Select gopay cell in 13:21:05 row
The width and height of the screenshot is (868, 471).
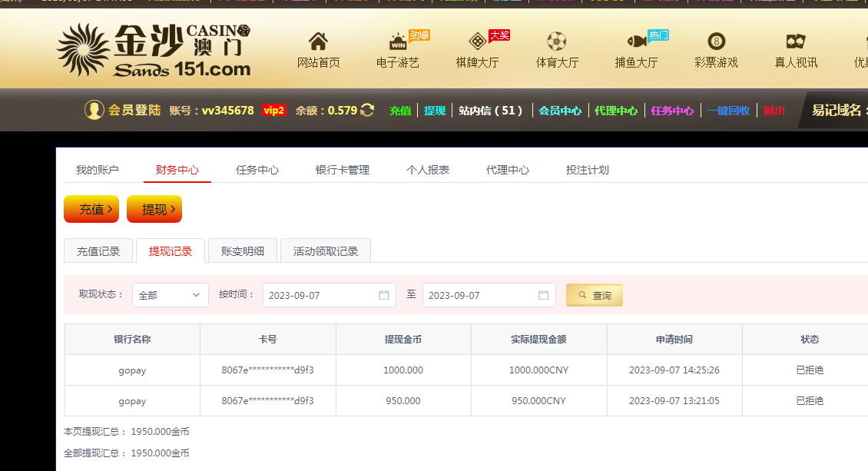point(132,401)
